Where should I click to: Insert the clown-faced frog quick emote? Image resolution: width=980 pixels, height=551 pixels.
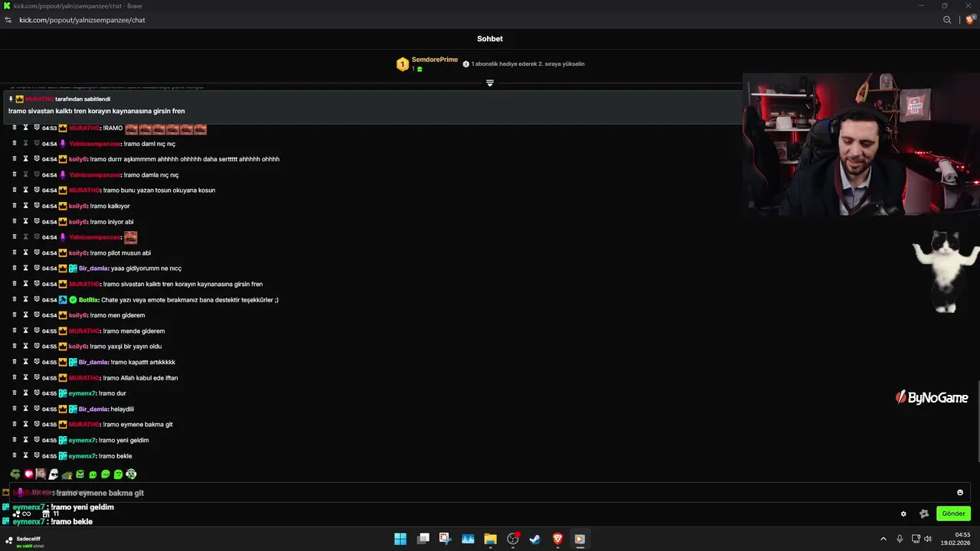click(x=131, y=474)
